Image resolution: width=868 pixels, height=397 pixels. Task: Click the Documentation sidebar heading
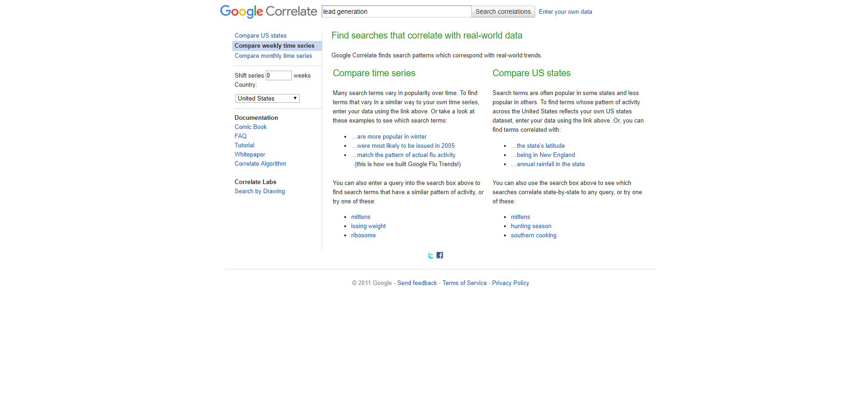[256, 117]
